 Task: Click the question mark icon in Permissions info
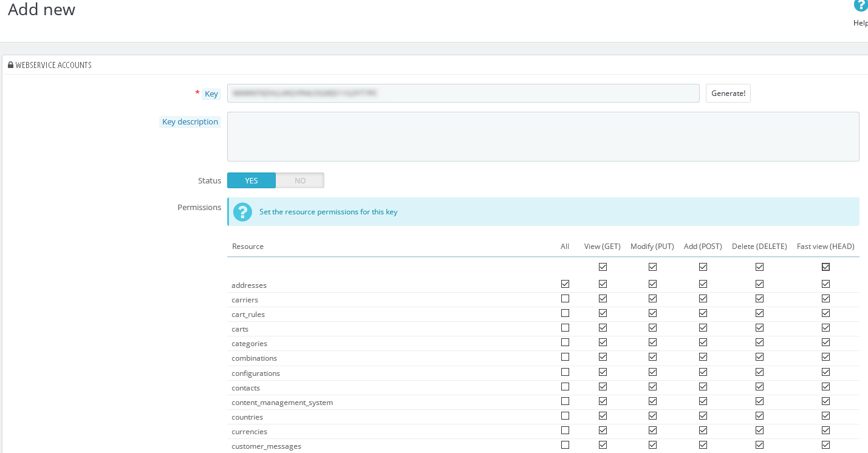242,212
